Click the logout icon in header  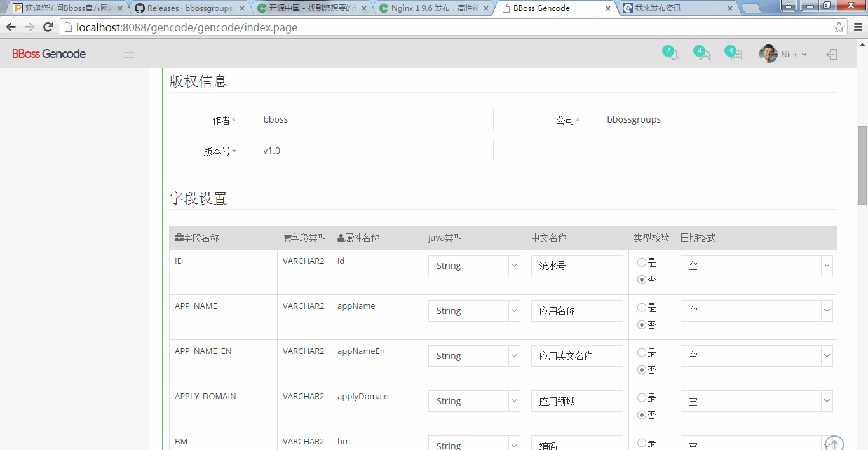[x=831, y=55]
